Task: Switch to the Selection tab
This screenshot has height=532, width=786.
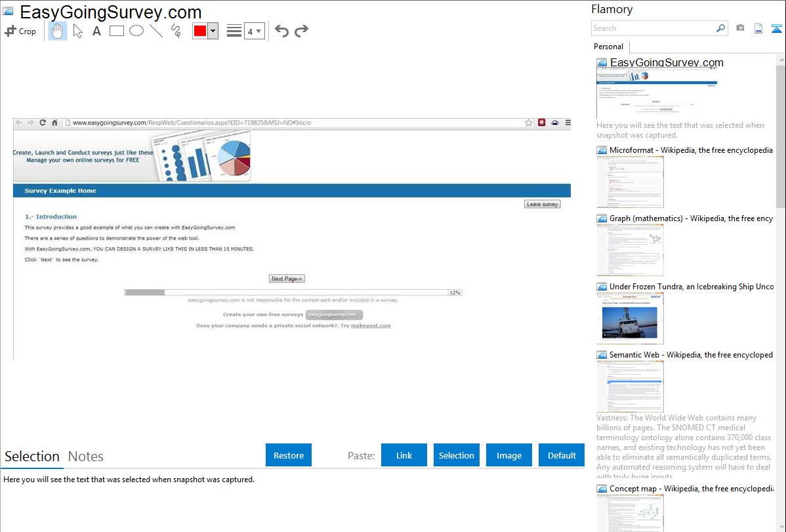Action: pyautogui.click(x=32, y=457)
